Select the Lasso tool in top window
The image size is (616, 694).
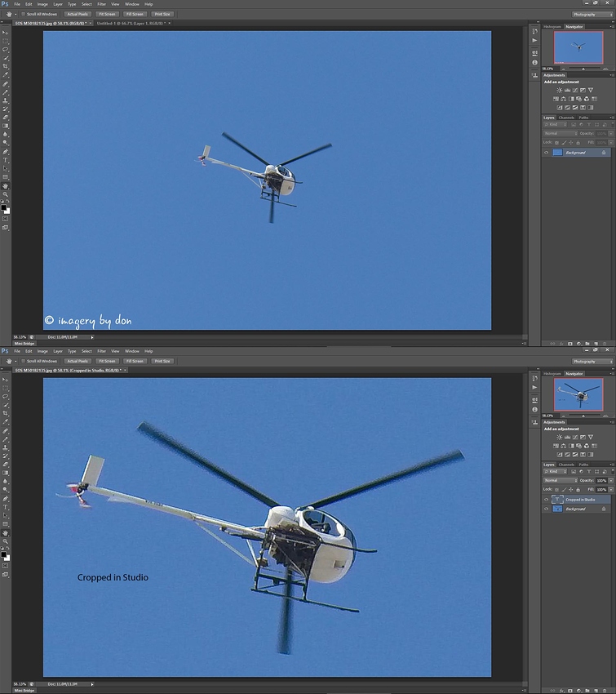[x=6, y=49]
